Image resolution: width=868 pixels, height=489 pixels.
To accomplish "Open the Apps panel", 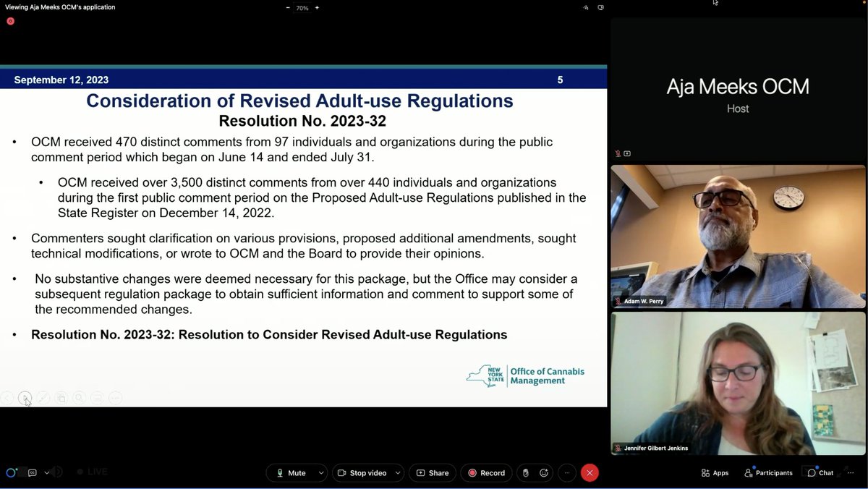I will (x=715, y=473).
